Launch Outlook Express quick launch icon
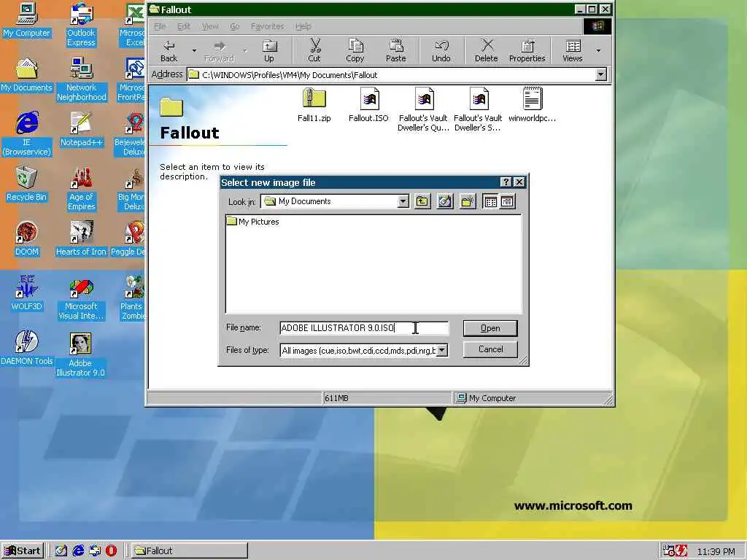Screen dimensions: 747x560 pyautogui.click(x=95, y=551)
